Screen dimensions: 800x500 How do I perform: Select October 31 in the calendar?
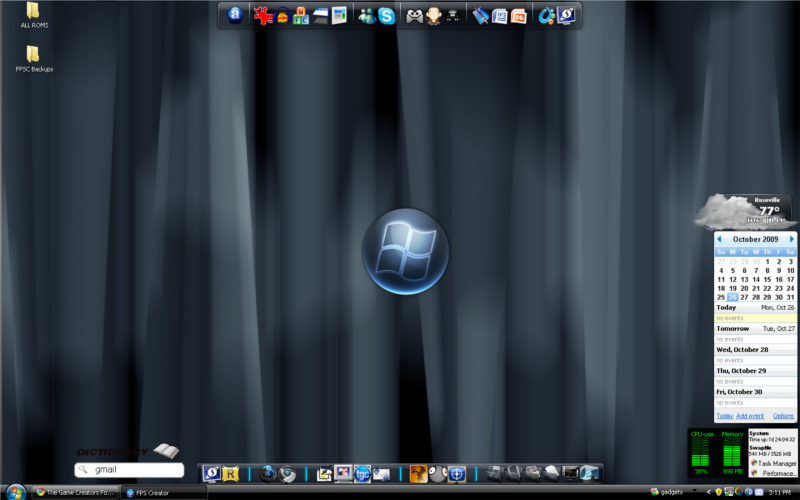(x=790, y=297)
